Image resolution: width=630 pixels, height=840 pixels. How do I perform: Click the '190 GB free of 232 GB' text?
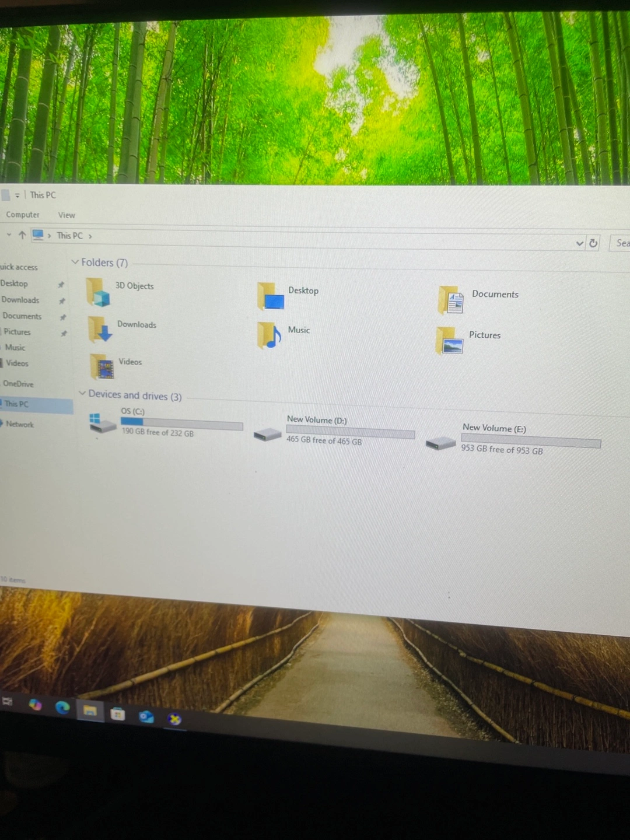coord(157,433)
